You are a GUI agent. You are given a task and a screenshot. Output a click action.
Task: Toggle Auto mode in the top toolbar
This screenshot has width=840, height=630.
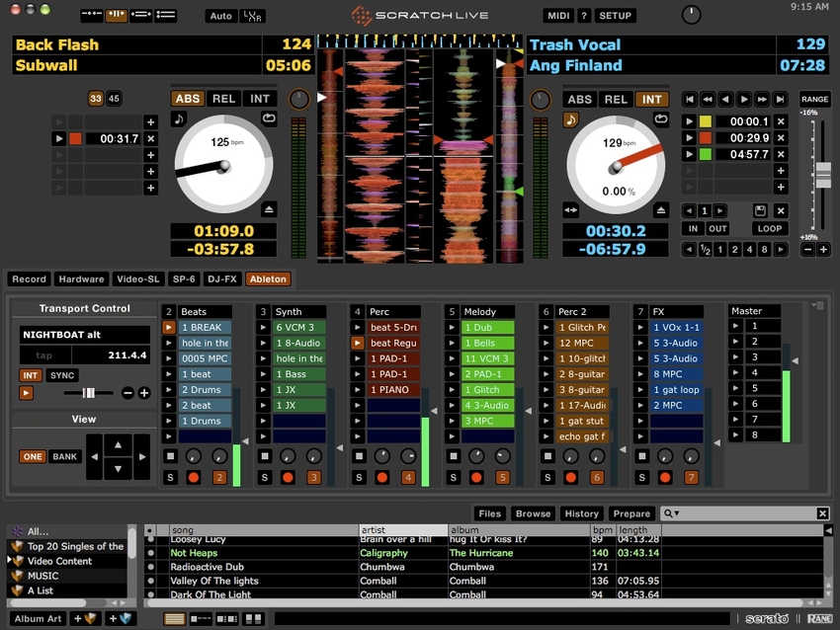[220, 16]
